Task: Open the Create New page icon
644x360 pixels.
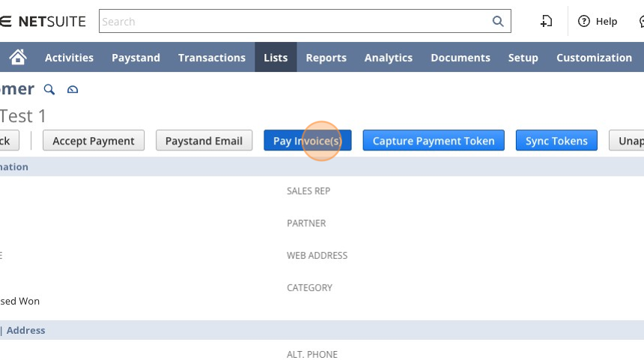Action: 546,22
